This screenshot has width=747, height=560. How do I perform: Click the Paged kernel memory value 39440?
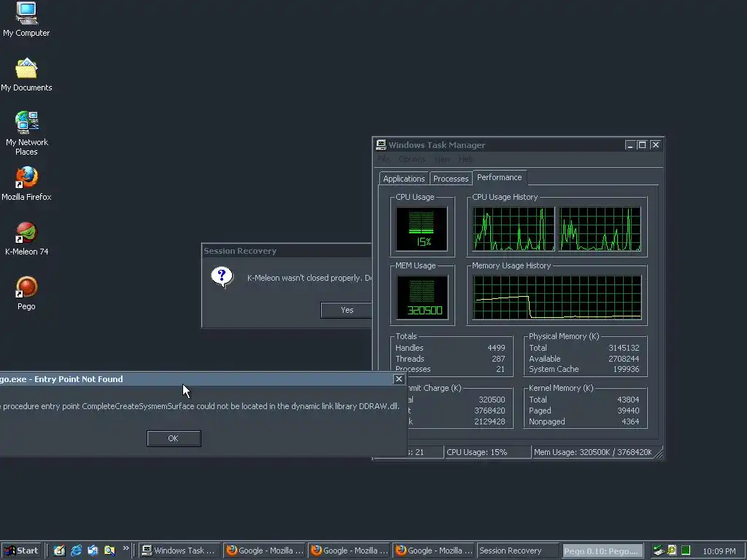[628, 411]
